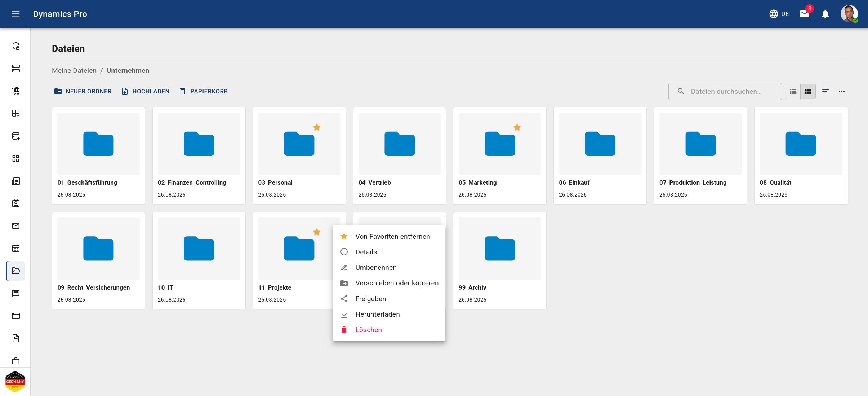Screen dimensions: 868x396
Task: Open the 01_Geschäftsführung folder thumbnail
Action: (x=98, y=144)
